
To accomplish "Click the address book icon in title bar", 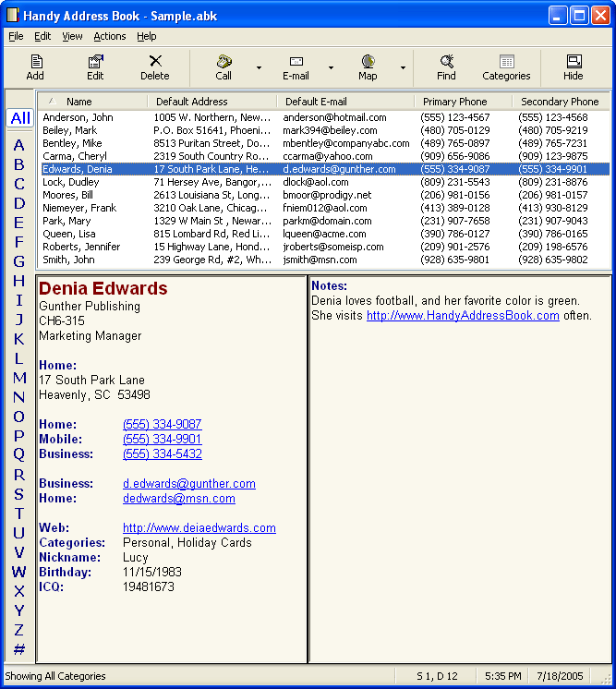I will tap(12, 15).
